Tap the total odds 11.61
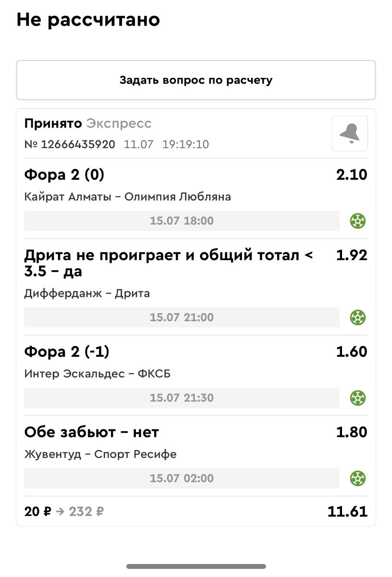Screen dimensions: 392x577 347,512
